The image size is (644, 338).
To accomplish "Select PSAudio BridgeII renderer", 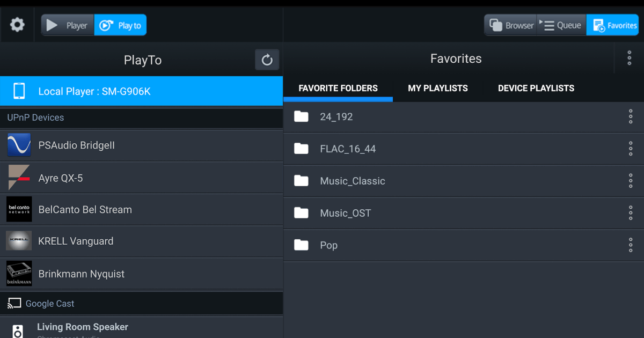I will (141, 145).
